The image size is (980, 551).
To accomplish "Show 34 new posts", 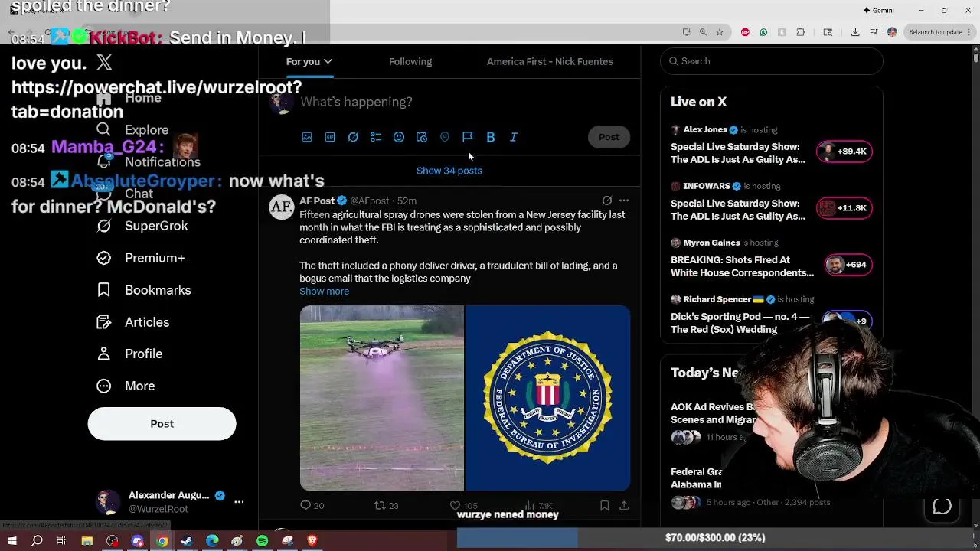I will (x=449, y=171).
